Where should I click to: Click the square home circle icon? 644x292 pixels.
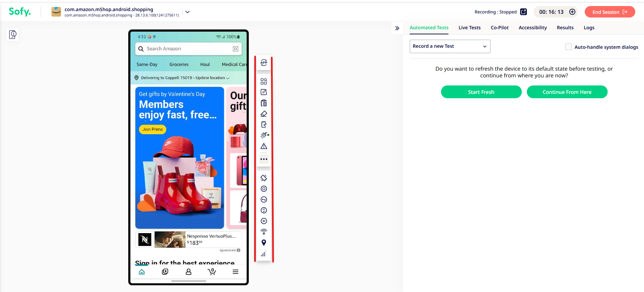(x=264, y=189)
